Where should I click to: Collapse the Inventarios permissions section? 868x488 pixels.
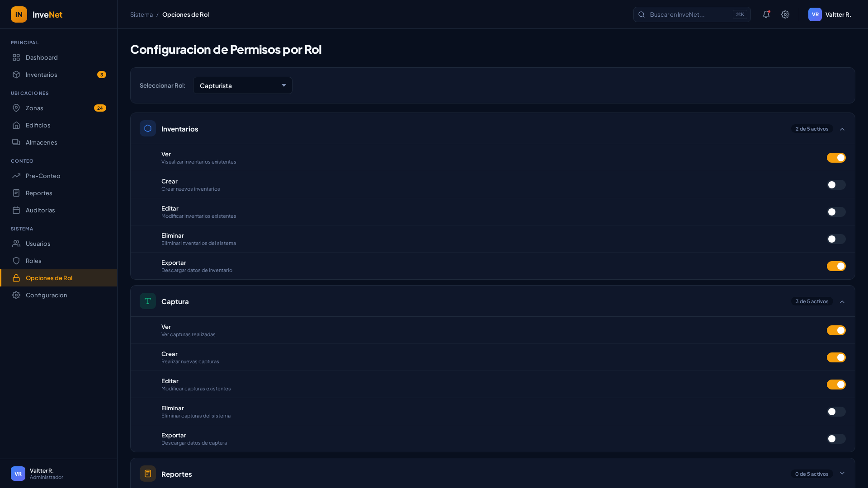click(x=842, y=129)
